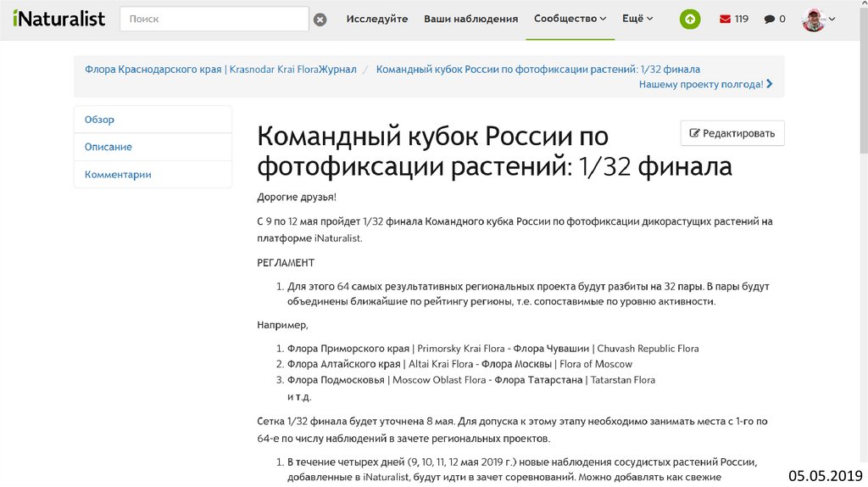Viewport: 868px width, 487px height.
Task: Open the Флора Чувашии link
Action: click(605, 349)
